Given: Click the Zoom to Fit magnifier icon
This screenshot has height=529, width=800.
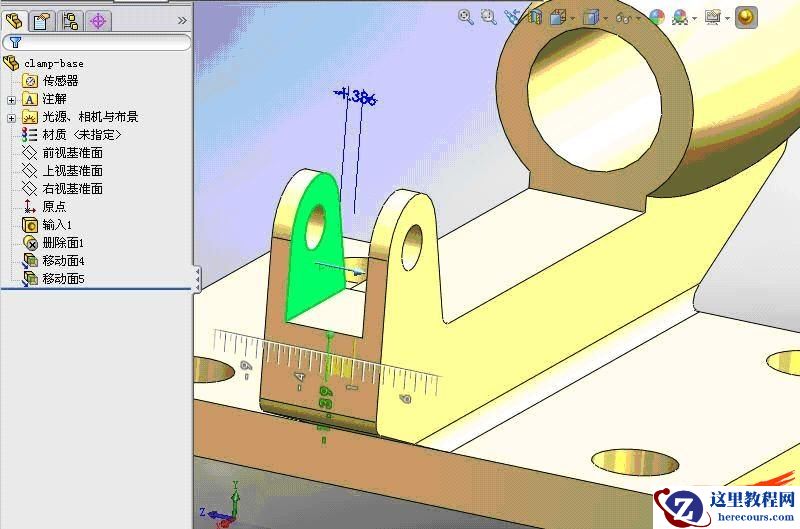Looking at the screenshot, I should click(465, 17).
